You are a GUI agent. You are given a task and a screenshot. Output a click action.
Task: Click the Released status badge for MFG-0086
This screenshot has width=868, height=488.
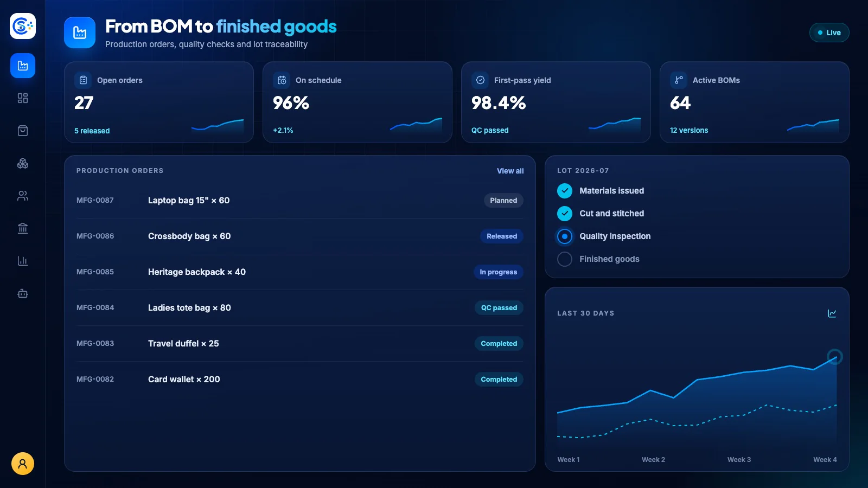(502, 236)
